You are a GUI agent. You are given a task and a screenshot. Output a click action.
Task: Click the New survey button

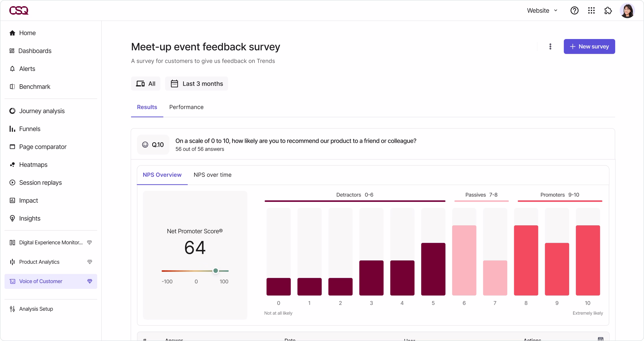click(589, 46)
